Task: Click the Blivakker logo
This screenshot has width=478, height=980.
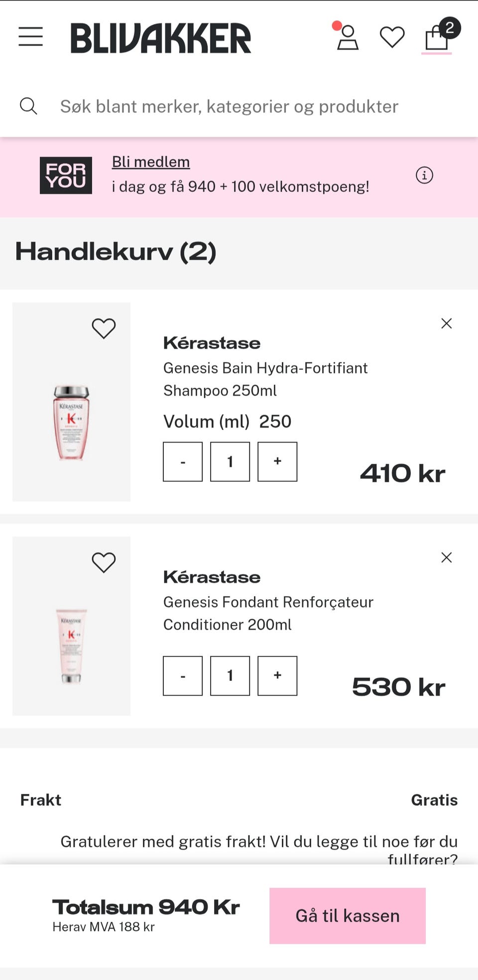Action: pyautogui.click(x=161, y=38)
